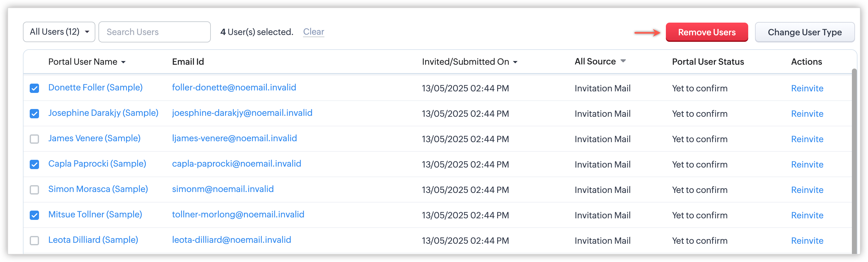Sort by Portal User Name arrow
This screenshot has width=868, height=262.
tap(123, 62)
